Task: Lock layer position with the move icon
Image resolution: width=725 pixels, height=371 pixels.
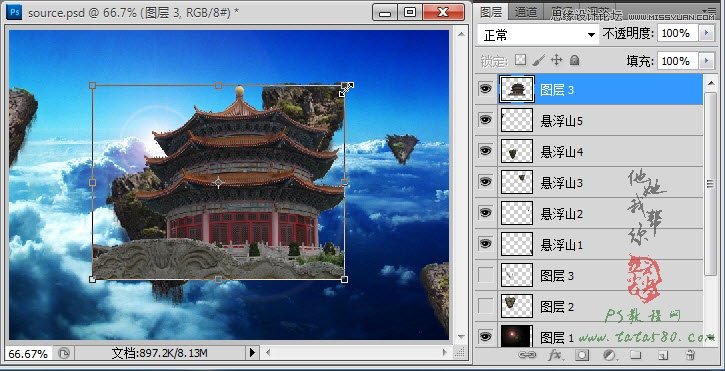Action: point(557,60)
